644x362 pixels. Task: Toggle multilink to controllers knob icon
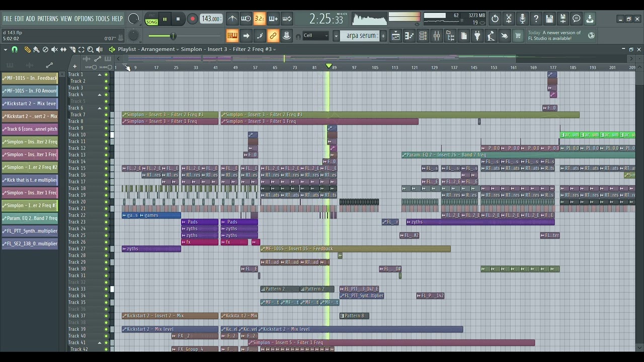pos(286,36)
